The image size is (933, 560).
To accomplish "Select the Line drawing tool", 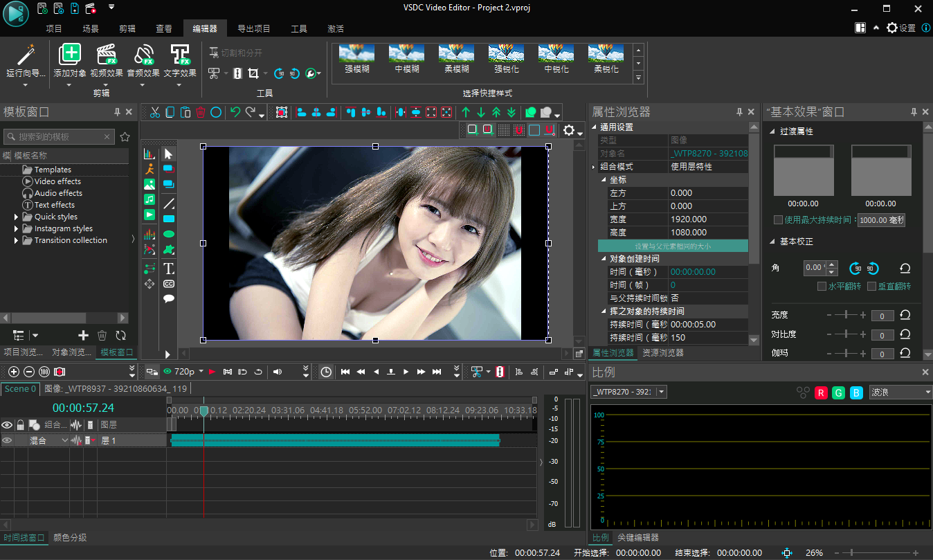I will [x=168, y=204].
